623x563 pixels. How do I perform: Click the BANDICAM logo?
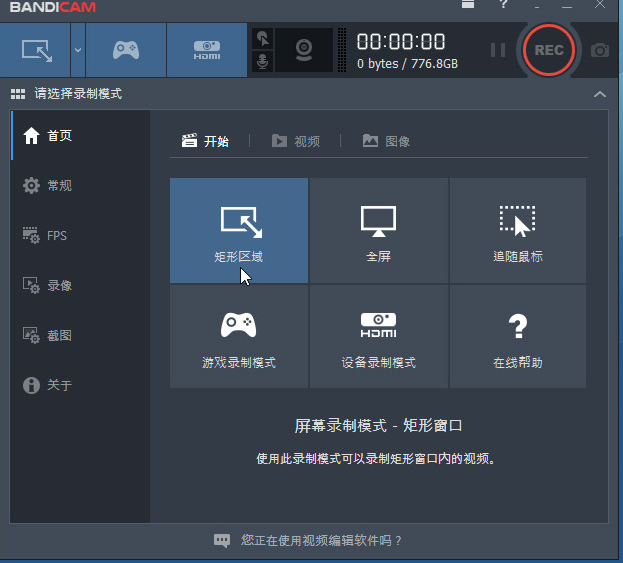tap(52, 7)
